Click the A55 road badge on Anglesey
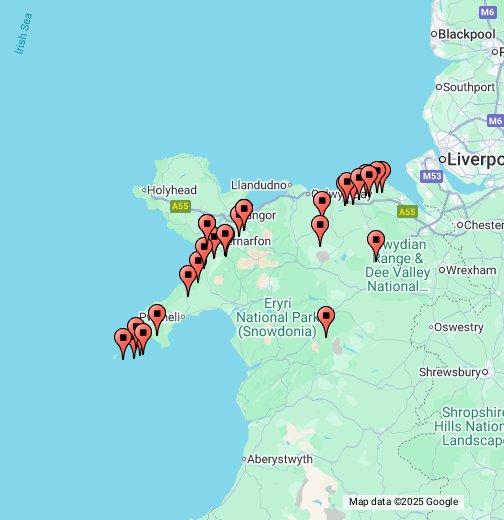Viewport: 504px width, 520px height. click(180, 206)
